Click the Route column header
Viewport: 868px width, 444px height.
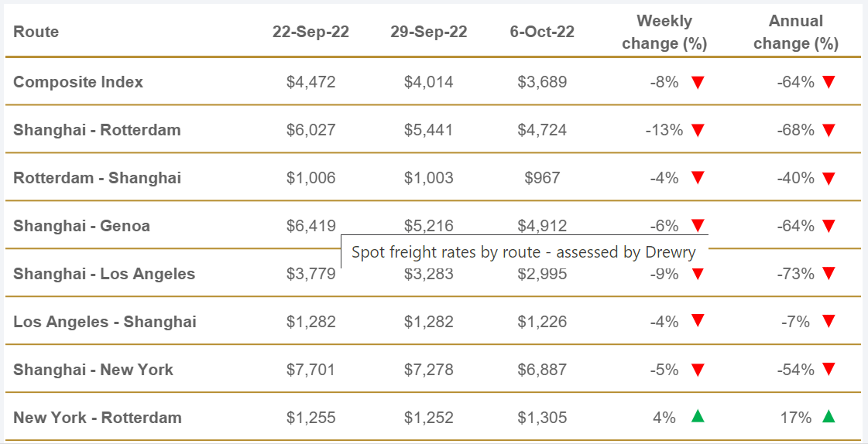[x=36, y=32]
